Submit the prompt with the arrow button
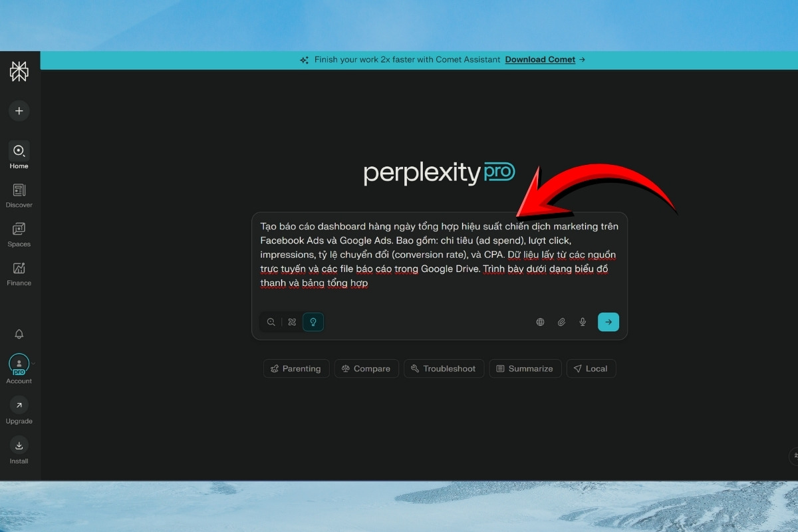Screen dimensions: 798x532 [608, 322]
